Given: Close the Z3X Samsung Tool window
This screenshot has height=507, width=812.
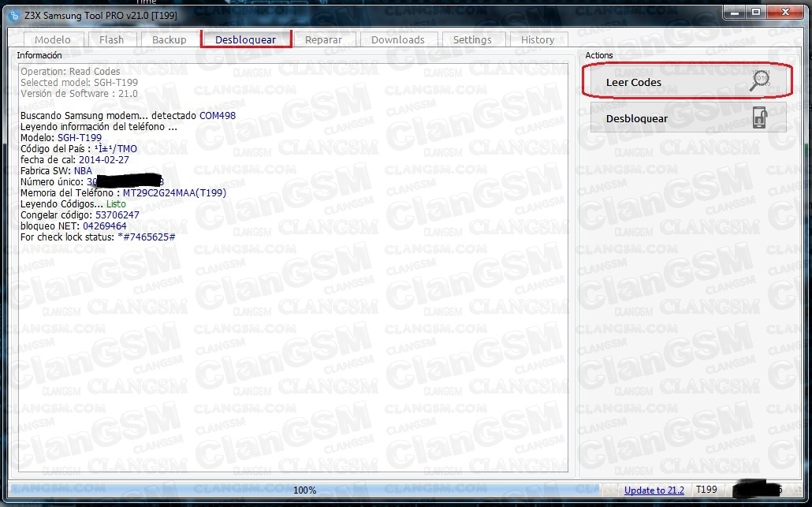Looking at the screenshot, I should (785, 12).
